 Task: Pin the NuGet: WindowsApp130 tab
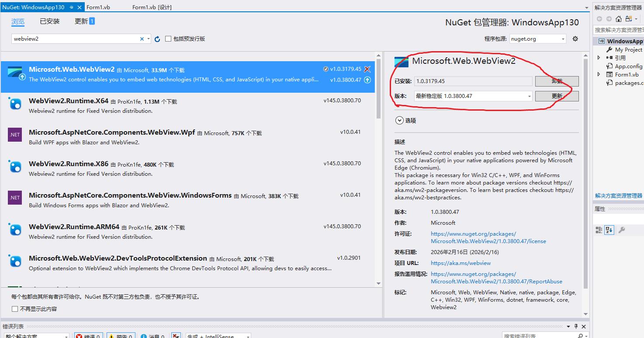[x=72, y=7]
